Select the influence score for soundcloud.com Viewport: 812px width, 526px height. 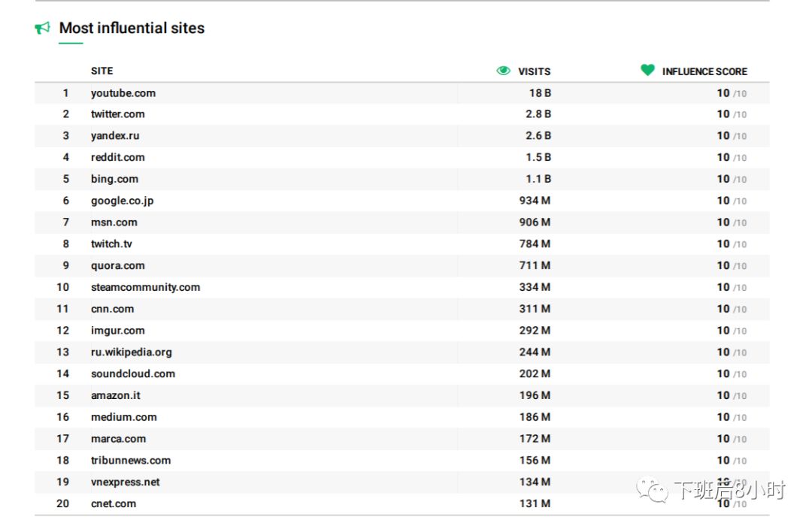point(732,373)
